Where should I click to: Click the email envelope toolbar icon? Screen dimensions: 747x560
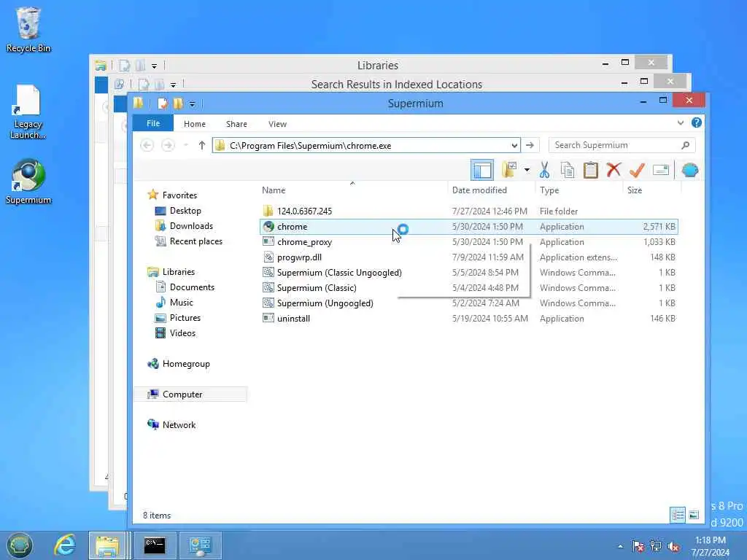click(661, 170)
